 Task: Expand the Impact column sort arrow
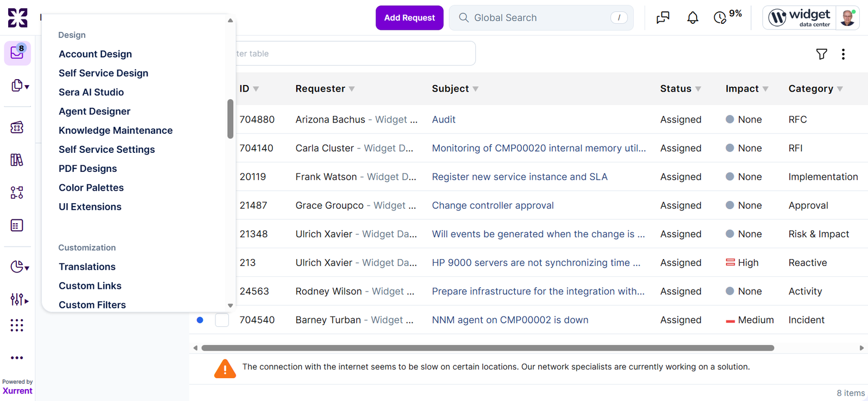[765, 89]
